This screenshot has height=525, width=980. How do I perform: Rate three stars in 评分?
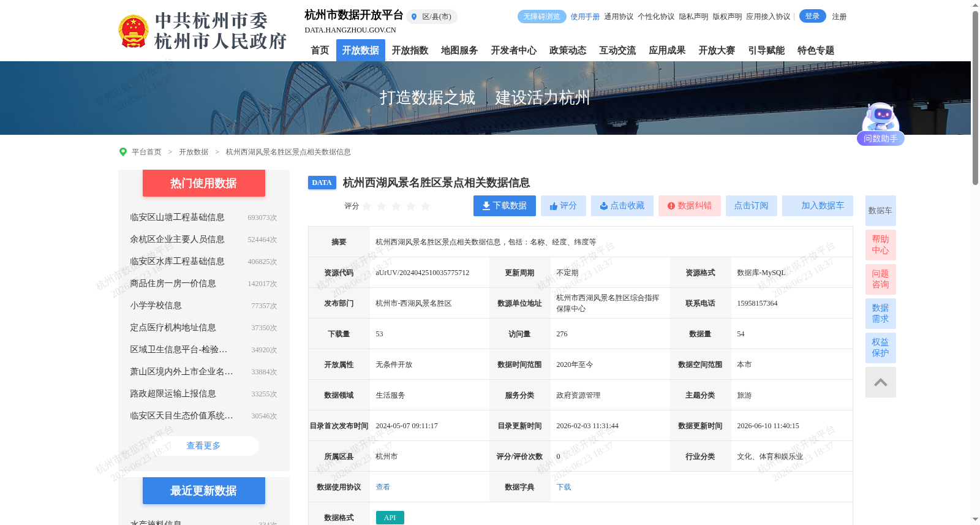click(x=396, y=206)
